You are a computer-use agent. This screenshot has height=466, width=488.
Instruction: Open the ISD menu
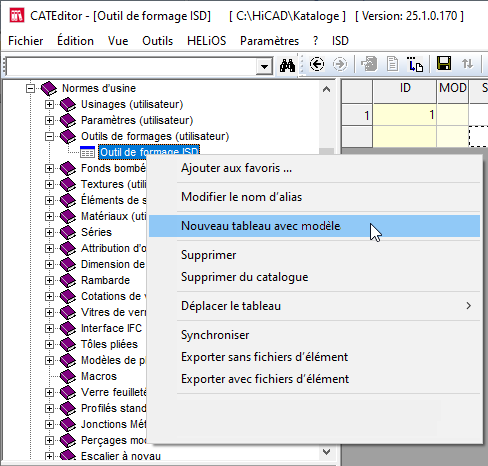coord(340,41)
